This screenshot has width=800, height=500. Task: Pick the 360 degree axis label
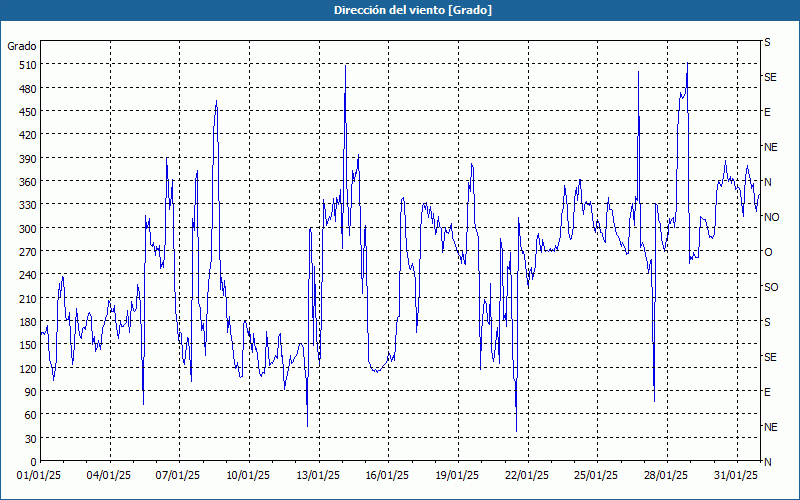coord(28,182)
